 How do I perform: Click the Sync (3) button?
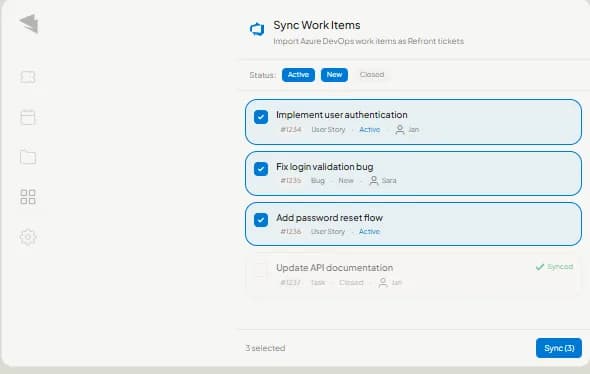click(559, 348)
